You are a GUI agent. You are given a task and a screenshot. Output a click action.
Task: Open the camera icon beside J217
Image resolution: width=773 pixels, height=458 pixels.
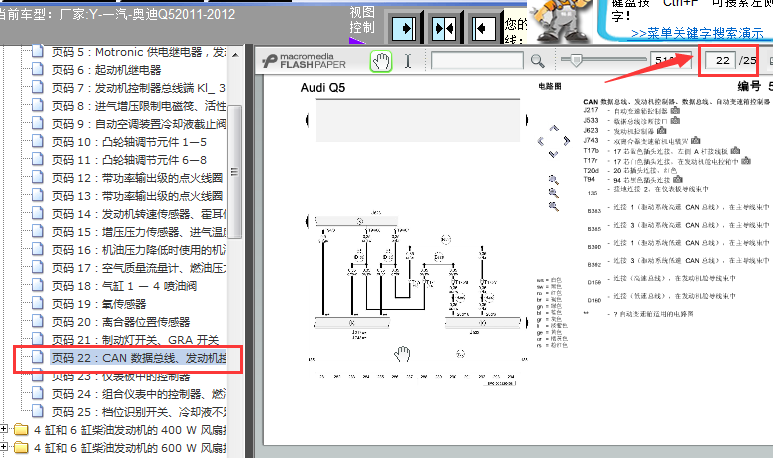click(675, 110)
